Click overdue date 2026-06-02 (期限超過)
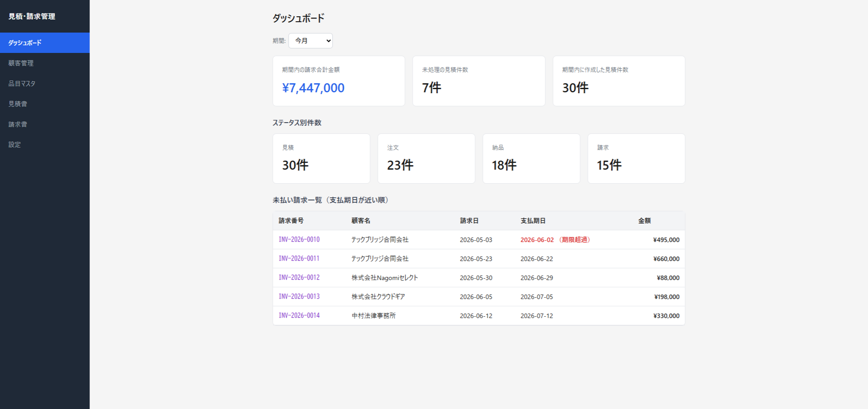 tap(556, 240)
